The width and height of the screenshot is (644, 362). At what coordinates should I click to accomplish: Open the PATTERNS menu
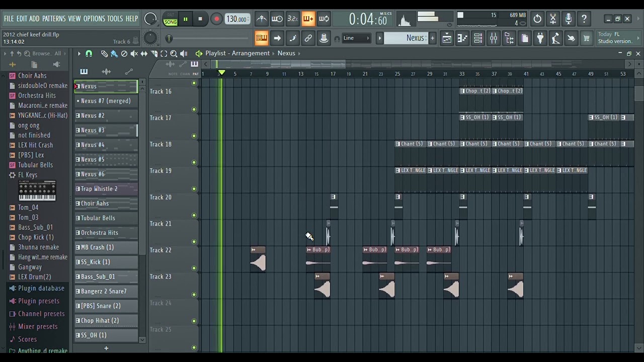tap(54, 19)
